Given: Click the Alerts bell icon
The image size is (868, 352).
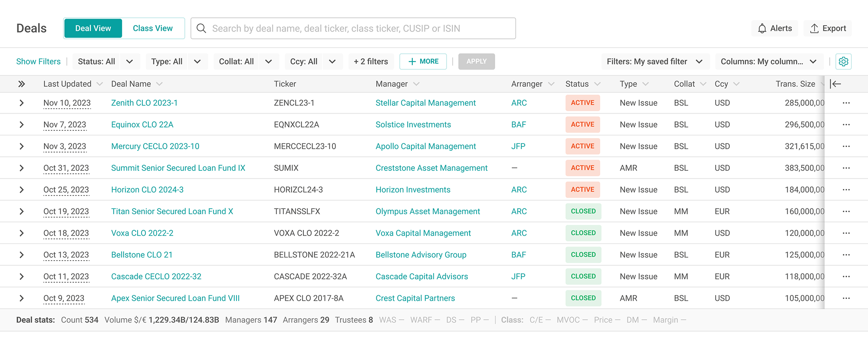Looking at the screenshot, I should click(762, 29).
